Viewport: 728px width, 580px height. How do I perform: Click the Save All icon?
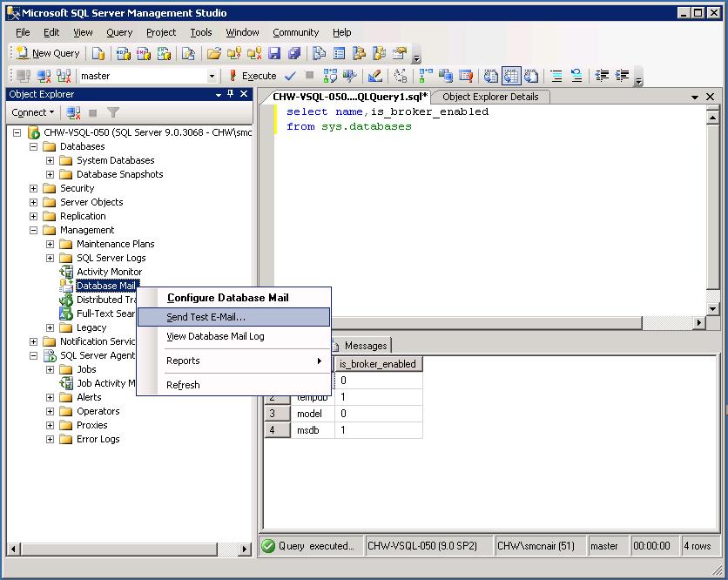294,53
